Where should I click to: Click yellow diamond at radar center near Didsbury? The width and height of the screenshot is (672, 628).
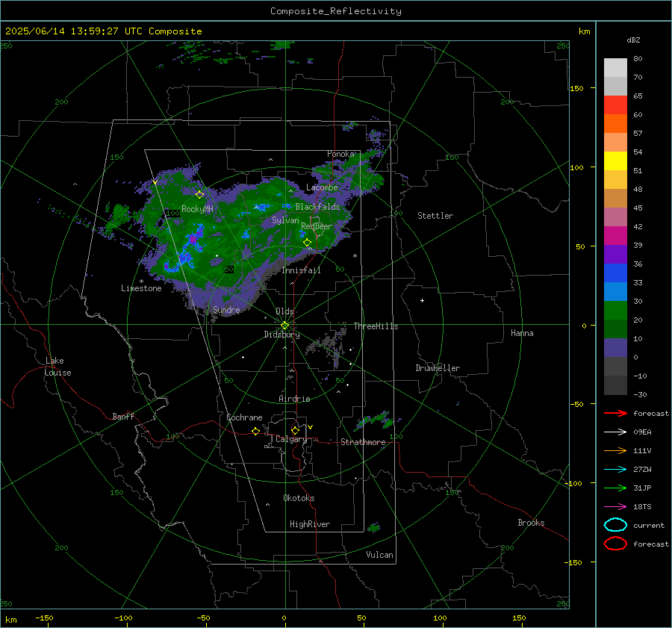[x=284, y=326]
